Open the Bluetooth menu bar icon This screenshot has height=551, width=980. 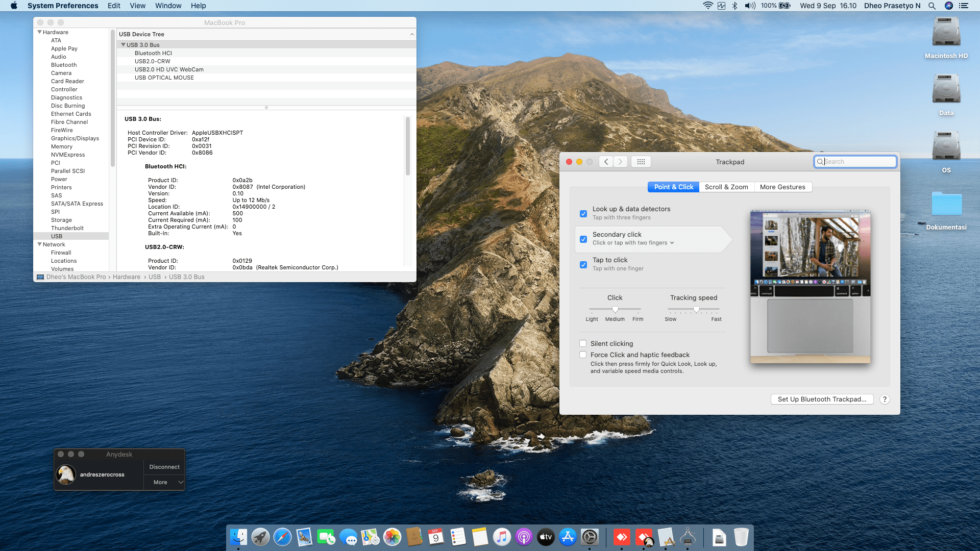point(735,6)
